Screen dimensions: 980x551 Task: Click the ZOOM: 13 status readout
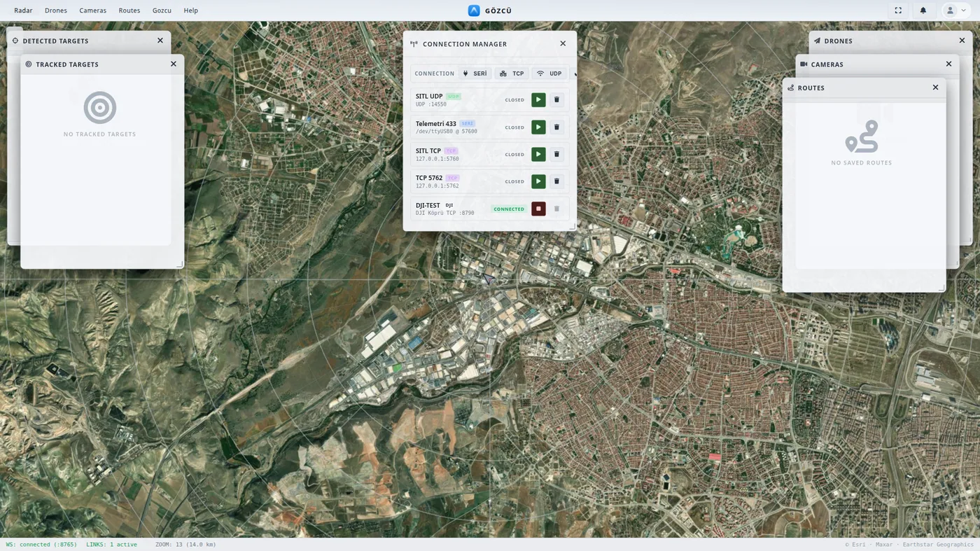click(x=185, y=544)
